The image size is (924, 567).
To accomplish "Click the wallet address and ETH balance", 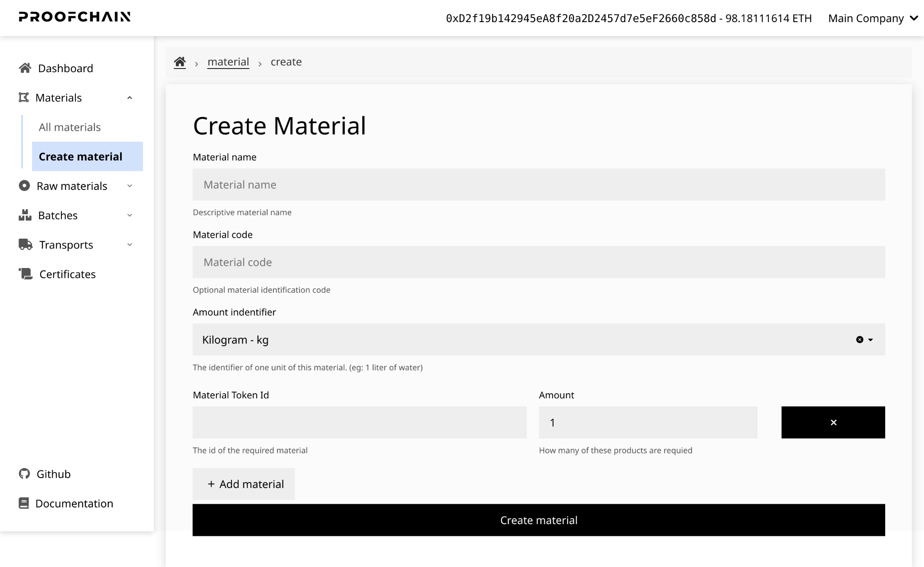I will tap(629, 18).
